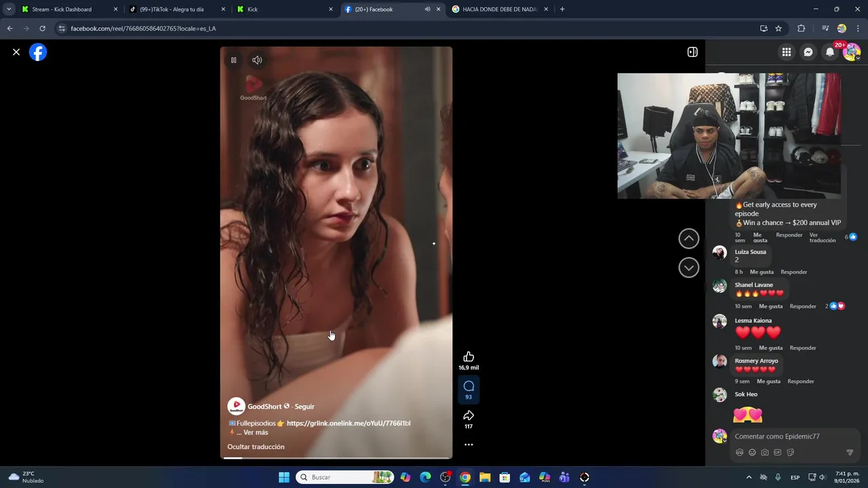
Task: Attach photo with camera icon
Action: [x=765, y=453]
